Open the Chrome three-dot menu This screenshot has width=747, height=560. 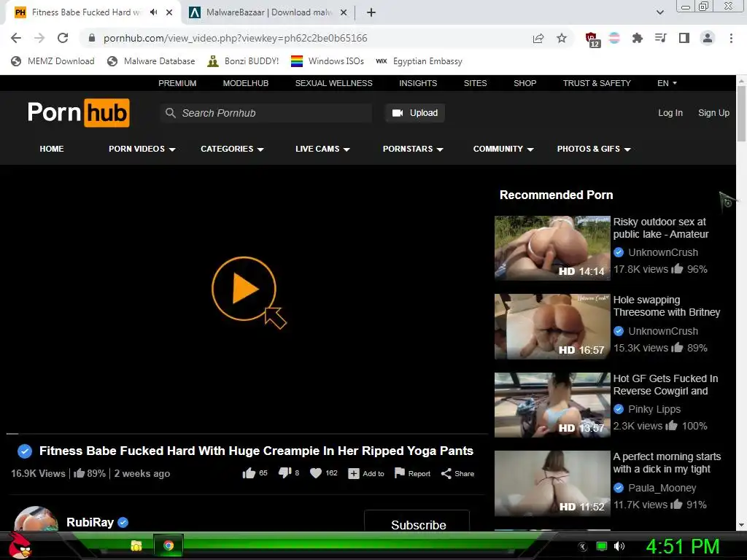point(731,38)
